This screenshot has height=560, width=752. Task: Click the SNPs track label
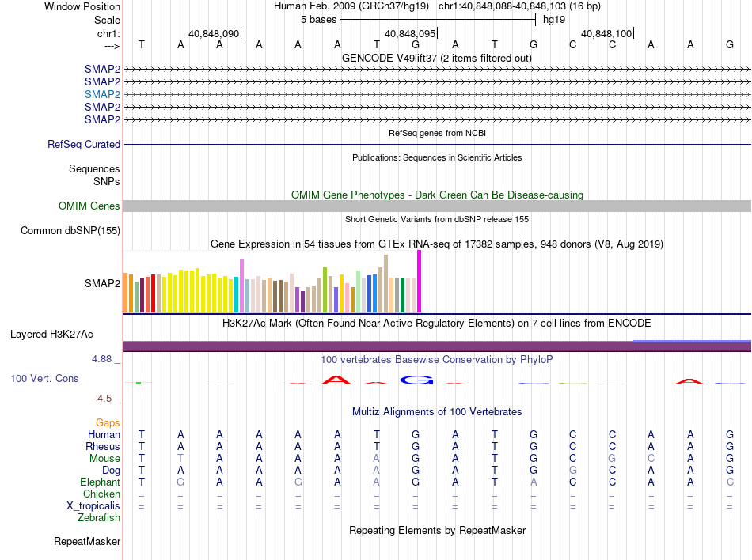coord(107,181)
